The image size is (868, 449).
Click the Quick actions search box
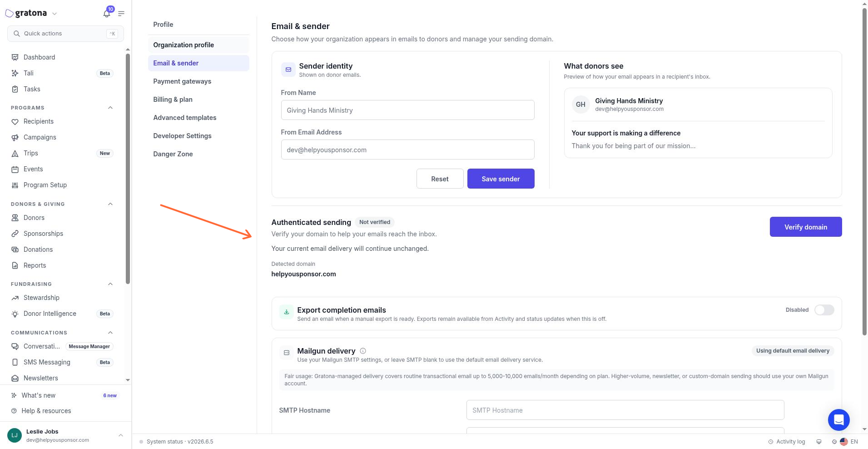pos(65,34)
